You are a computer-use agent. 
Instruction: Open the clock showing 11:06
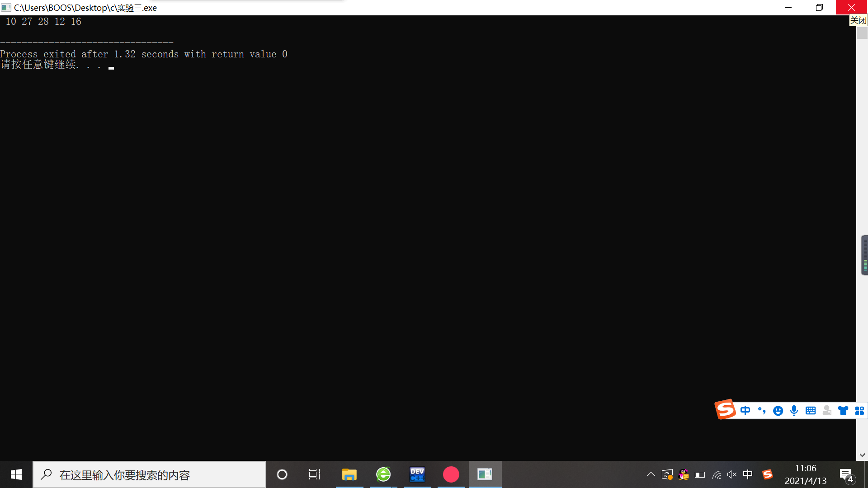[x=805, y=474]
